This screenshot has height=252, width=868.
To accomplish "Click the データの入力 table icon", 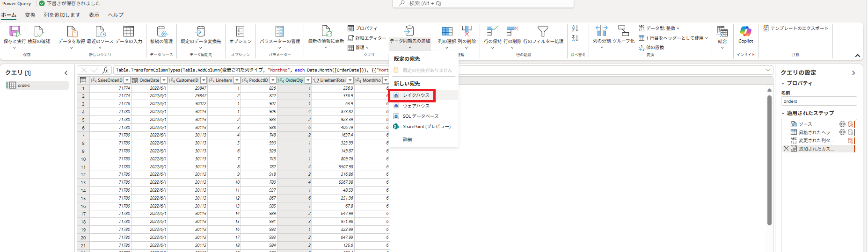I will pyautogui.click(x=128, y=31).
